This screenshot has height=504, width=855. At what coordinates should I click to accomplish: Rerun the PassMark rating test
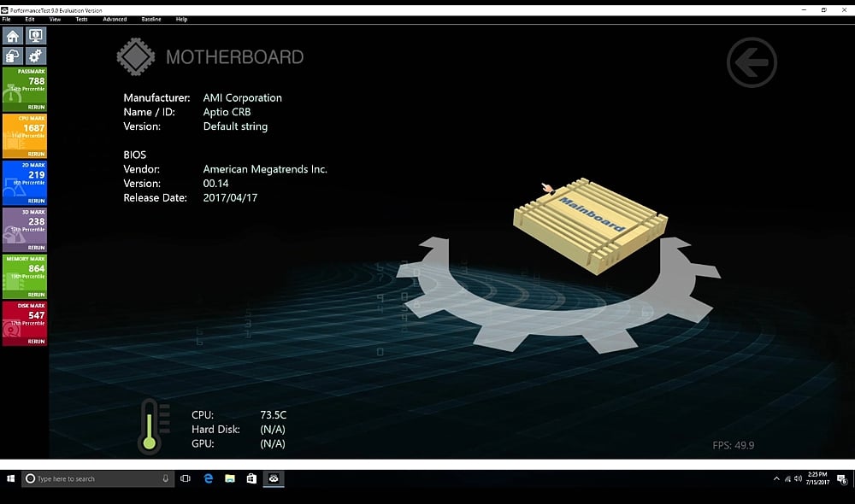coord(37,108)
